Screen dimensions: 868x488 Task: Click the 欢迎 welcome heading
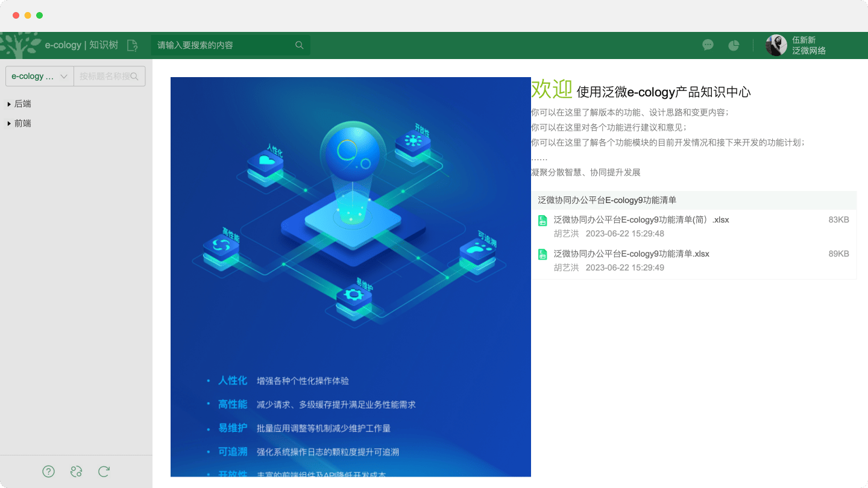pyautogui.click(x=552, y=90)
